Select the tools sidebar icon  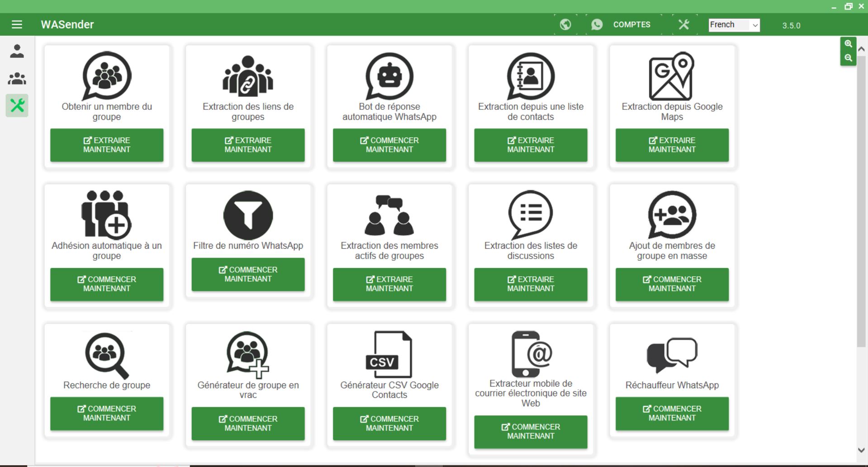coord(17,106)
